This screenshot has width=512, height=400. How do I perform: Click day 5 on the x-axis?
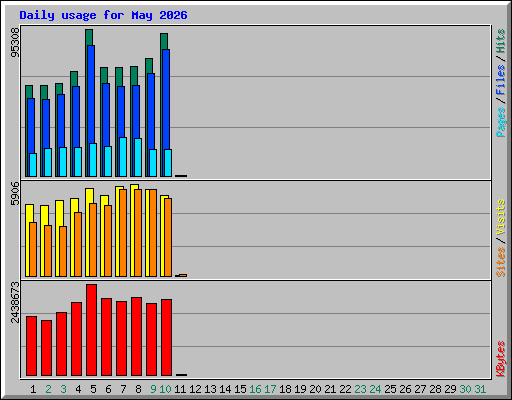tap(93, 389)
